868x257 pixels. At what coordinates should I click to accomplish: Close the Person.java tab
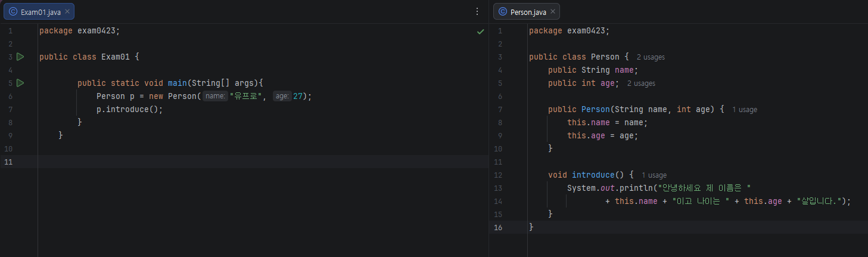553,11
